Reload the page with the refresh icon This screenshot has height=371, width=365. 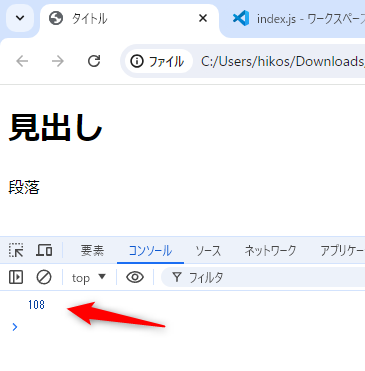pyautogui.click(x=94, y=61)
